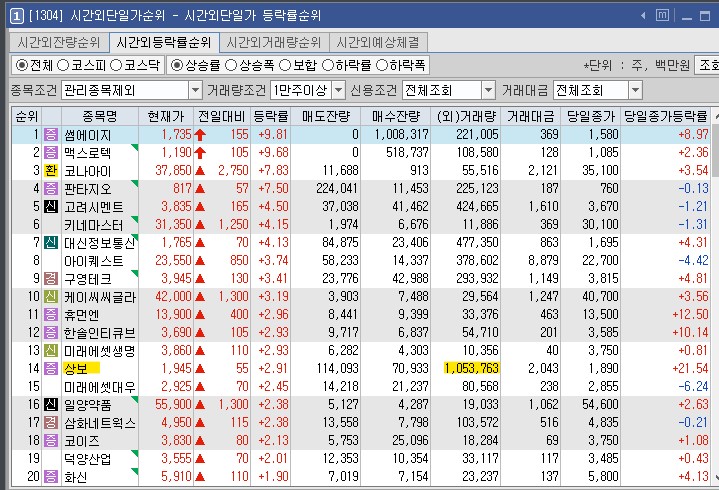Click the highlighted 1,053,763 volume cell
Viewport: 719px width, 490px height.
coord(471,369)
